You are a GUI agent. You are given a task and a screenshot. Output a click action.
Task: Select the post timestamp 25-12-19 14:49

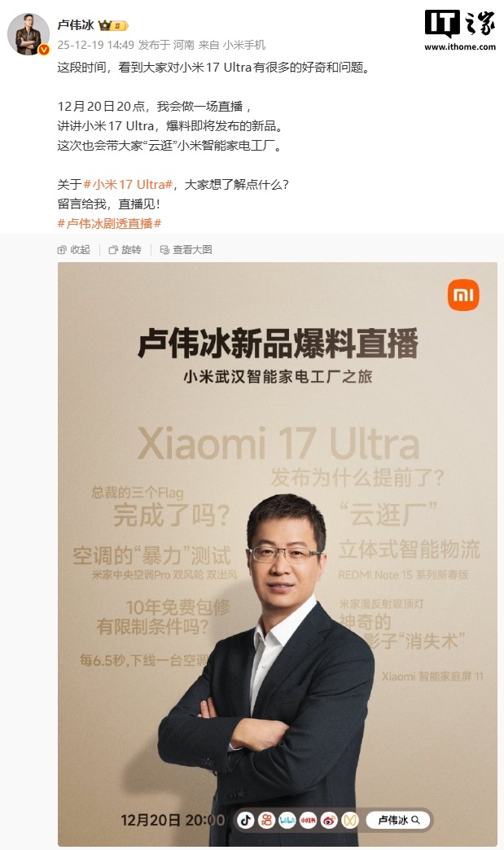(x=96, y=45)
